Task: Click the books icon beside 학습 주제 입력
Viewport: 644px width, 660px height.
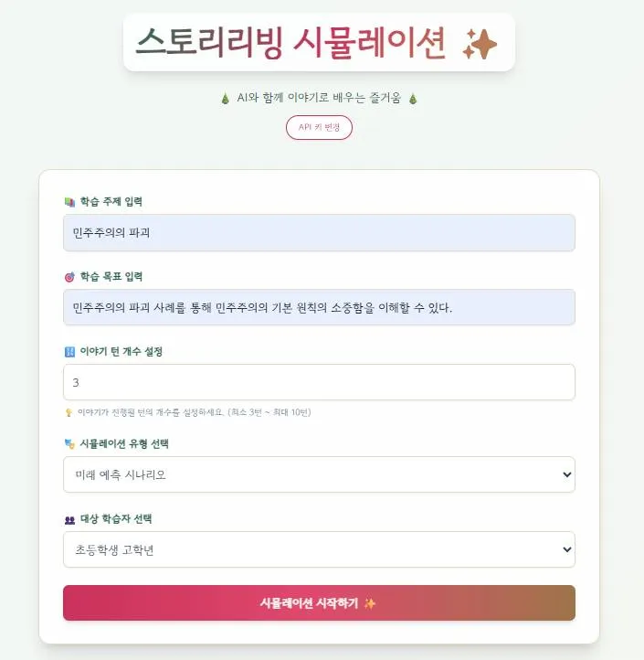Action: (69, 201)
